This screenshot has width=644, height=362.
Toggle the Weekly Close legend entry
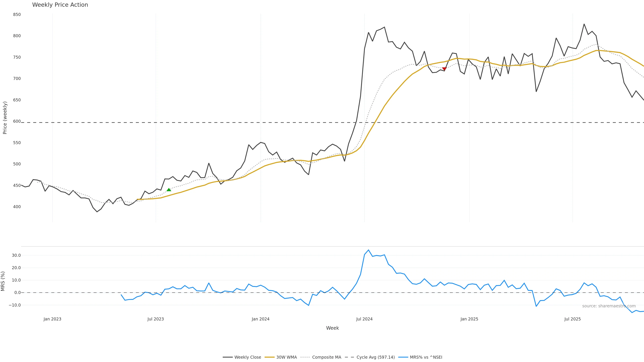tap(248, 357)
